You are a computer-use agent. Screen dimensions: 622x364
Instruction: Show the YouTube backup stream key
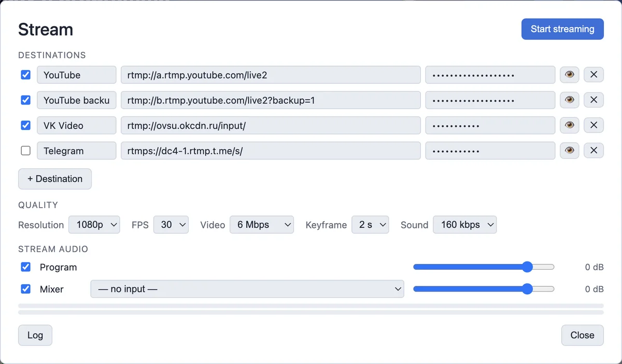(x=570, y=100)
